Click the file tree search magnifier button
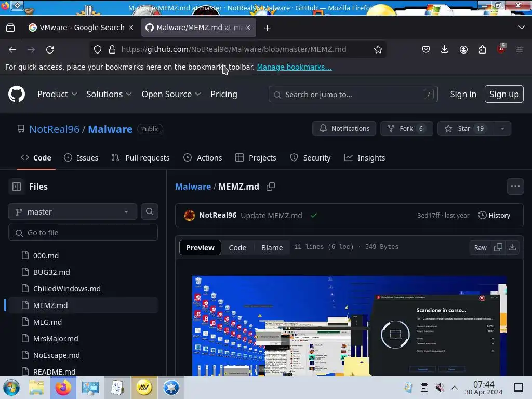This screenshot has height=399, width=532. pos(150,212)
